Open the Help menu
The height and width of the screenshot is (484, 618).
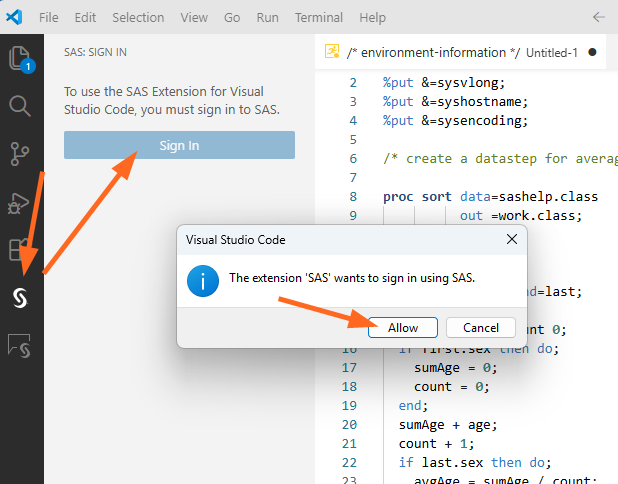point(372,17)
